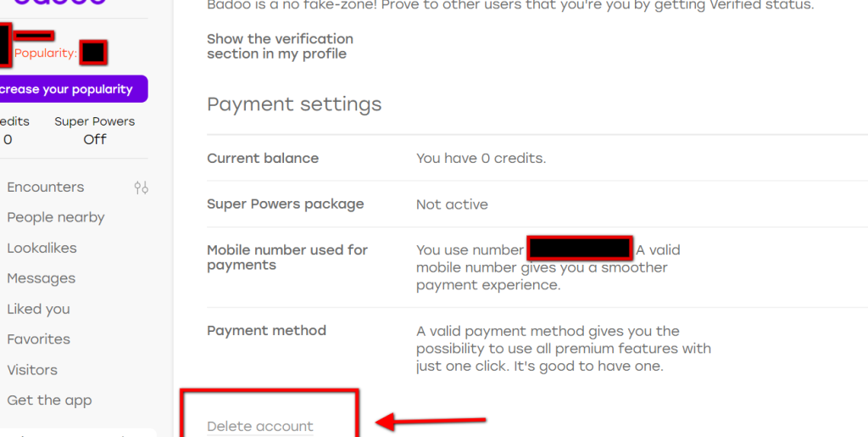This screenshot has width=868, height=437.
Task: Navigate to Lookalikes
Action: [42, 249]
